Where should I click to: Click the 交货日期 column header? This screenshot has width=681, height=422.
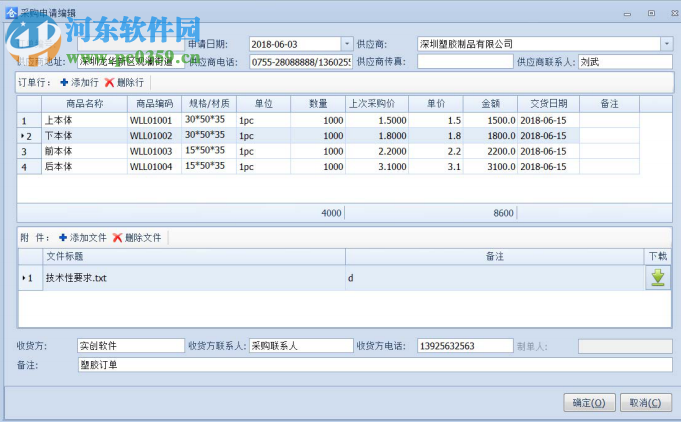pos(549,104)
